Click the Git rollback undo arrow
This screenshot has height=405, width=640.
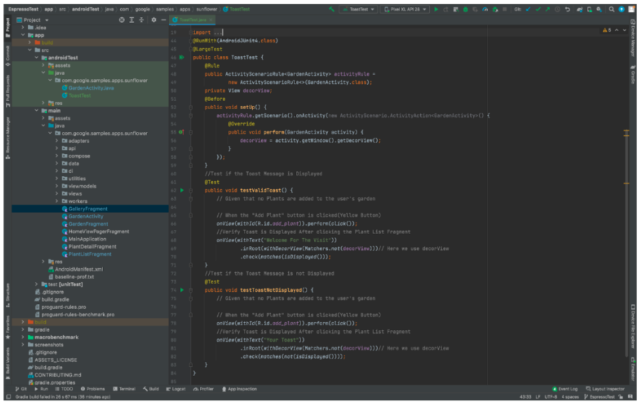(567, 9)
